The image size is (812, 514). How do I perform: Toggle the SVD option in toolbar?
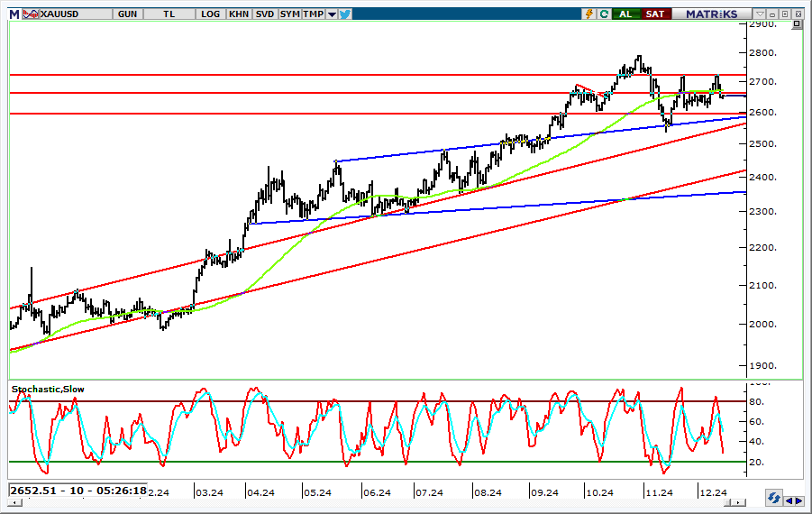[x=265, y=14]
